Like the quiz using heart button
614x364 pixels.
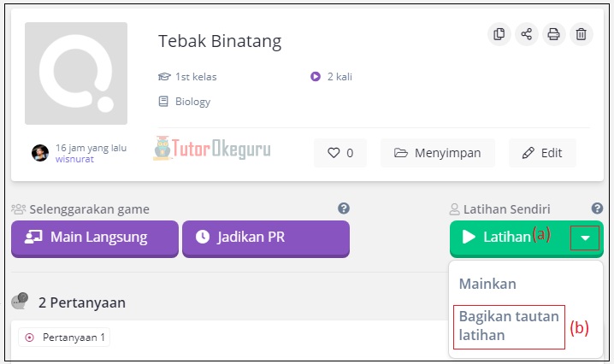coord(340,153)
